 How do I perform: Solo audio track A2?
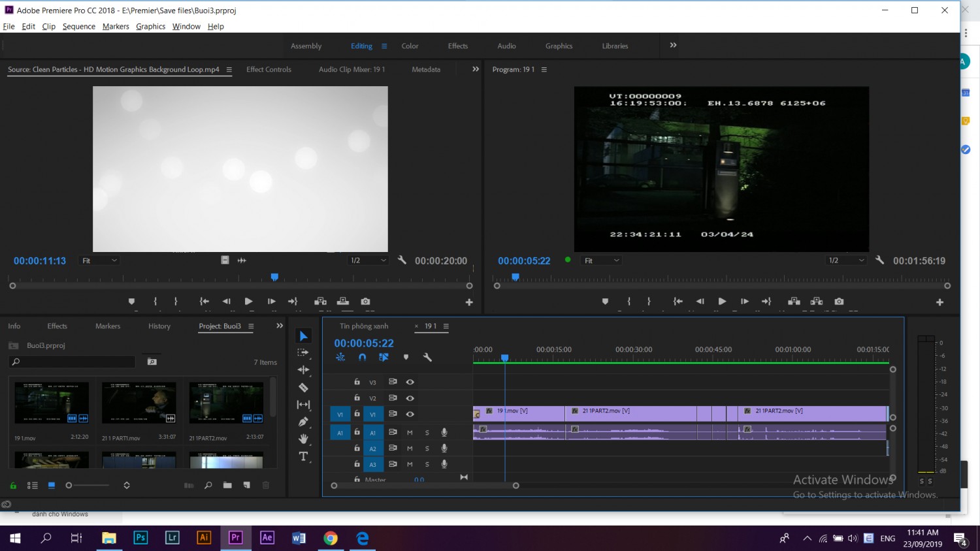(427, 449)
